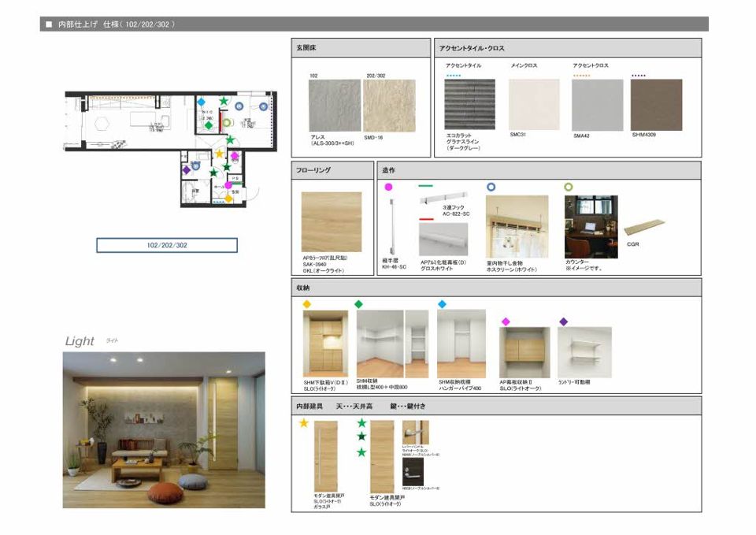This screenshot has width=756, height=535.
Task: Click the yellow diamond icon above SHM下駄箱
Action: pyautogui.click(x=307, y=304)
